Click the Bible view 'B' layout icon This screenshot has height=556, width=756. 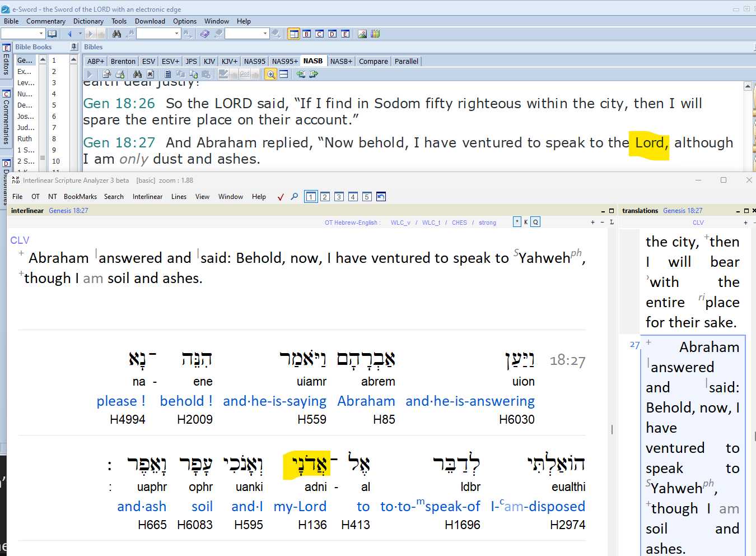(x=307, y=34)
